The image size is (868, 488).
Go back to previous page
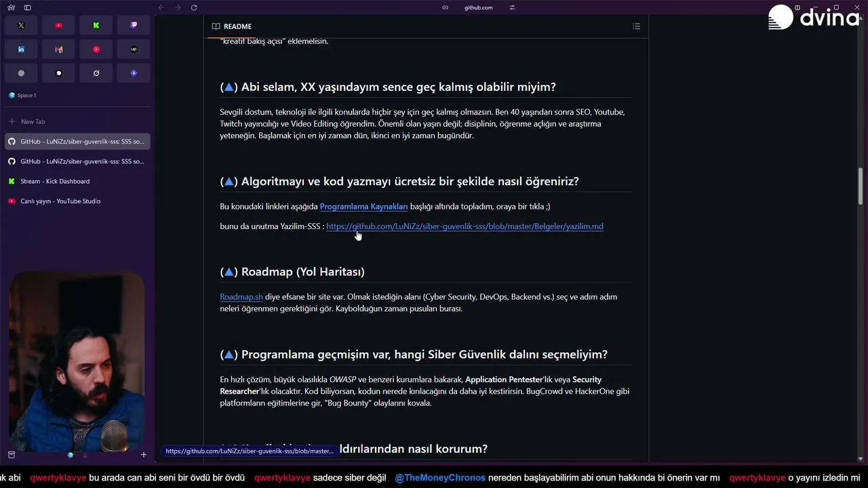click(x=161, y=7)
